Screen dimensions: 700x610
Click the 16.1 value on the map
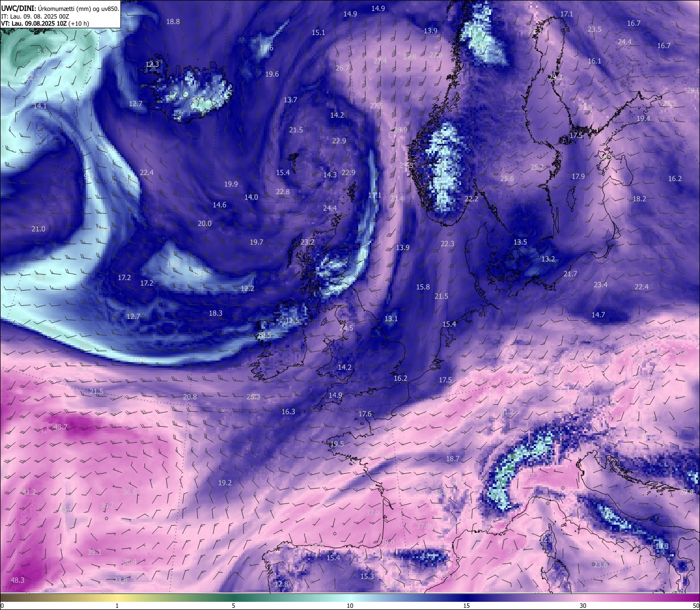(x=594, y=61)
